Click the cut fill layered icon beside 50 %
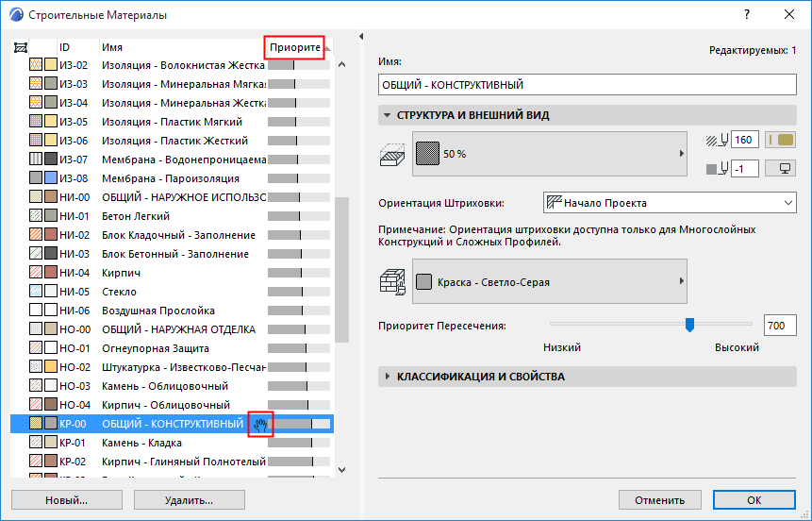The image size is (812, 521). point(392,155)
